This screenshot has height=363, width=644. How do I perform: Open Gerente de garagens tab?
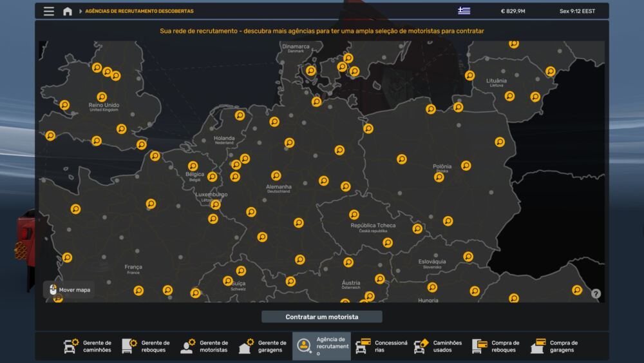(x=263, y=346)
